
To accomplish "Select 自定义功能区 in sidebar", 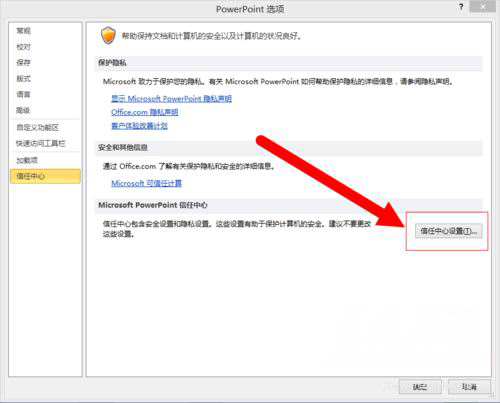I will point(38,127).
